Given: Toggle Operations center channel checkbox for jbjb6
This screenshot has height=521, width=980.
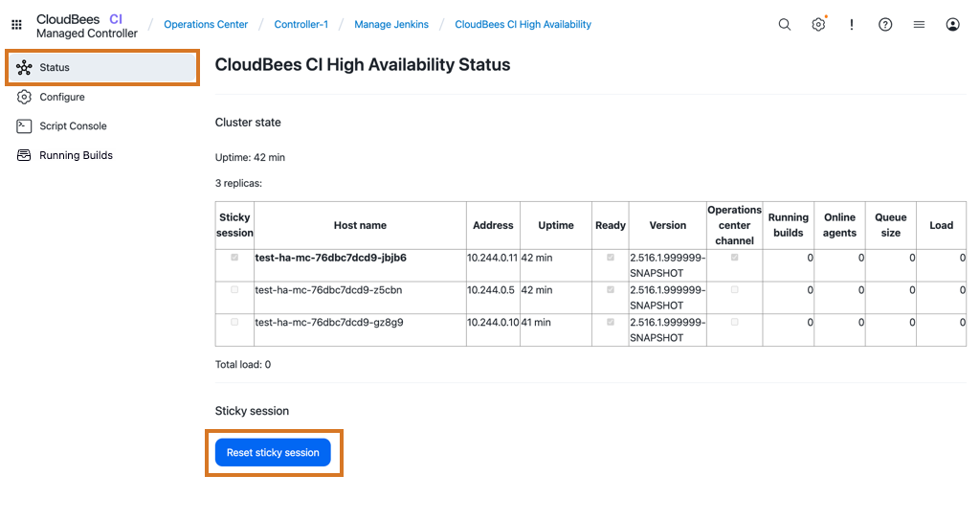Looking at the screenshot, I should (734, 258).
